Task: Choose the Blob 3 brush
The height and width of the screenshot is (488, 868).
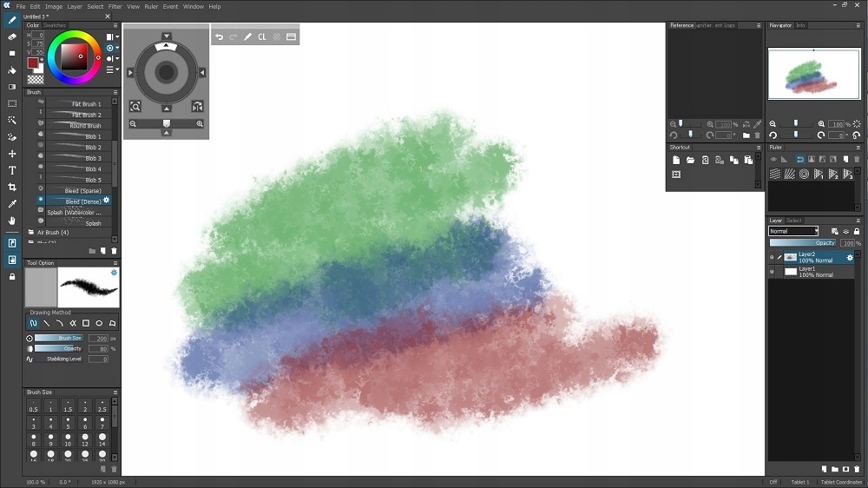Action: coord(77,158)
